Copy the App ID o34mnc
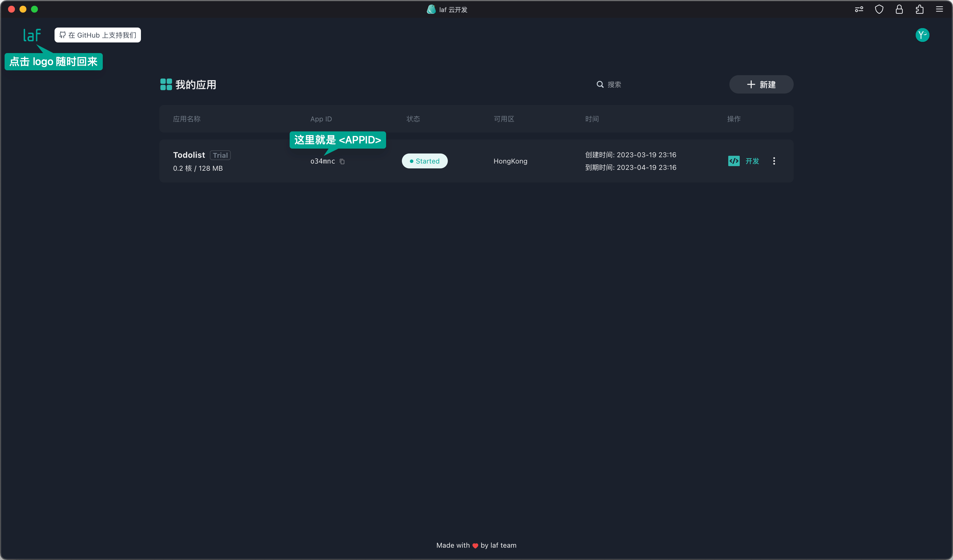Screen dimensions: 953x560 click(342, 161)
